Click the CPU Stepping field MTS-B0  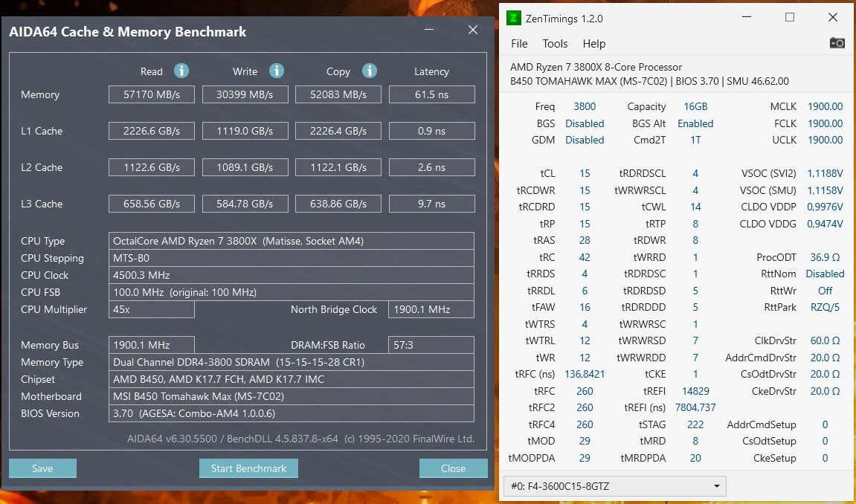[x=292, y=258]
